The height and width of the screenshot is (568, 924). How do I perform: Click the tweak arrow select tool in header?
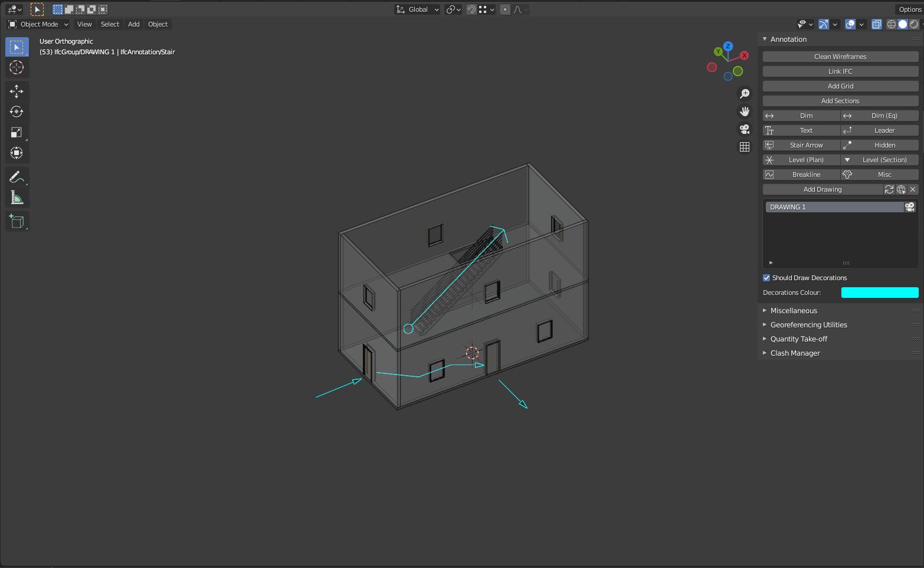(37, 9)
